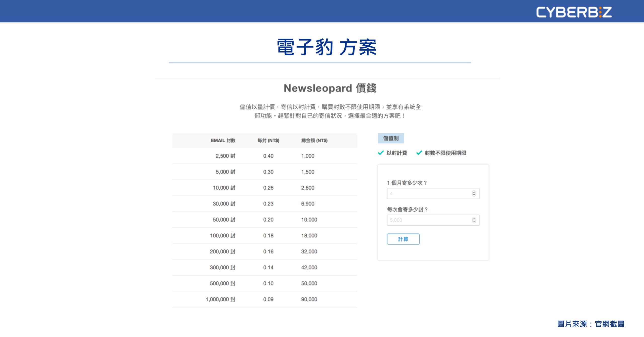Viewport: 644px width, 337px height.
Task: Click the 42,000 total amount value
Action: pos(309,267)
